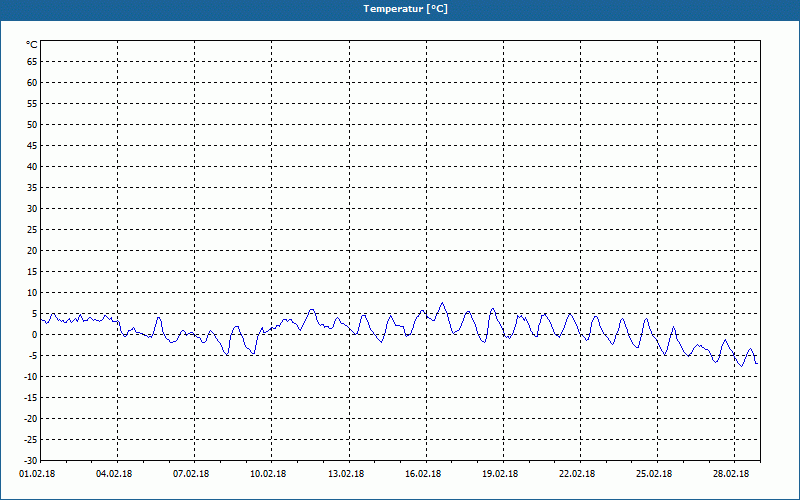The height and width of the screenshot is (500, 800).
Task: Click the 28.02.18 date label
Action: pos(731,474)
